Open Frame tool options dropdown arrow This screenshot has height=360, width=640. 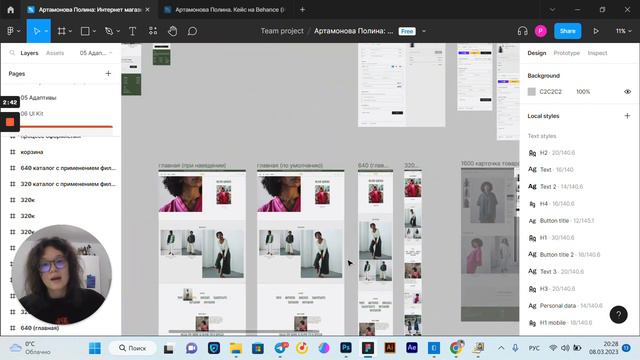[70, 31]
